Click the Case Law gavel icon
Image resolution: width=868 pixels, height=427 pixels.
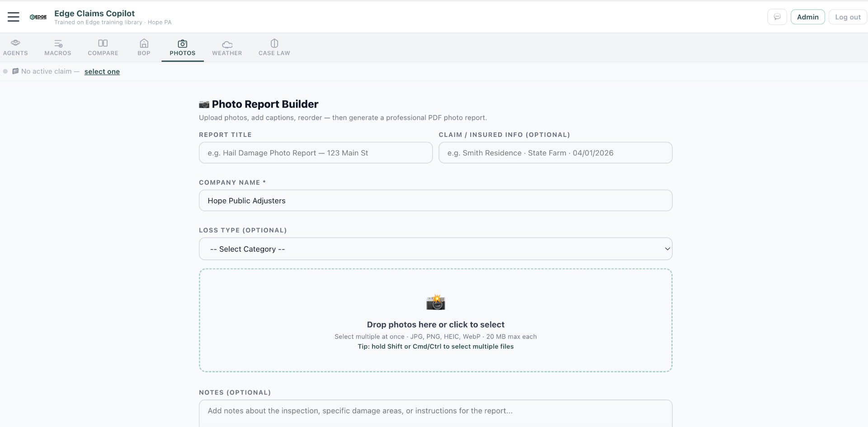point(274,43)
